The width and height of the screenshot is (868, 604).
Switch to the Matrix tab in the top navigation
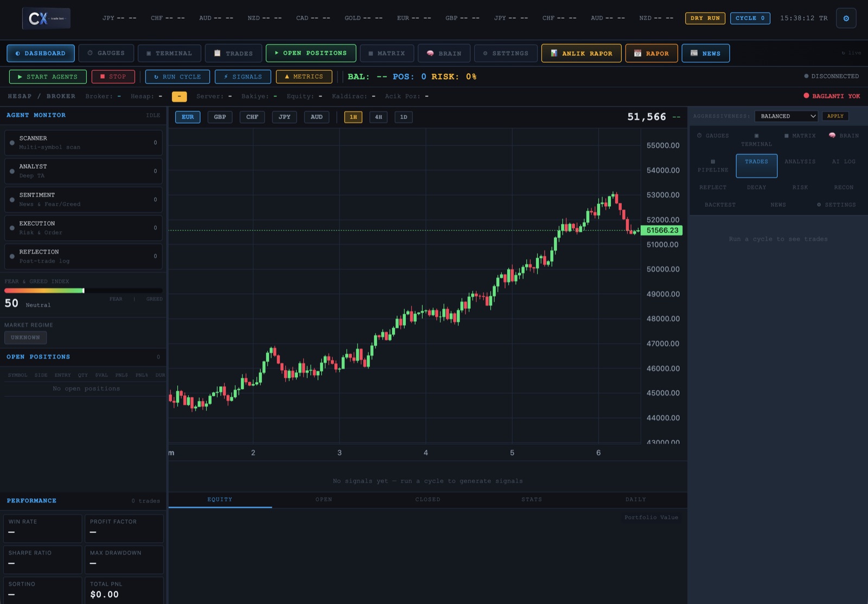[x=387, y=53]
